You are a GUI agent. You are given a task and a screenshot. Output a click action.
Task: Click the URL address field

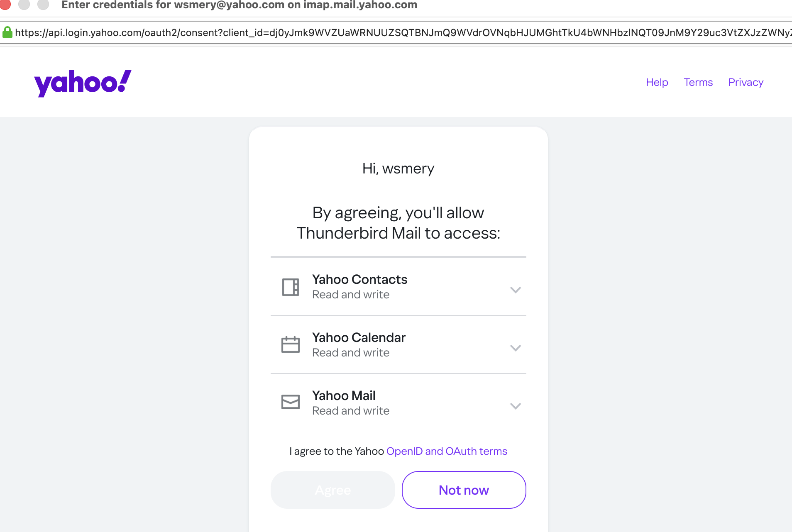(398, 32)
